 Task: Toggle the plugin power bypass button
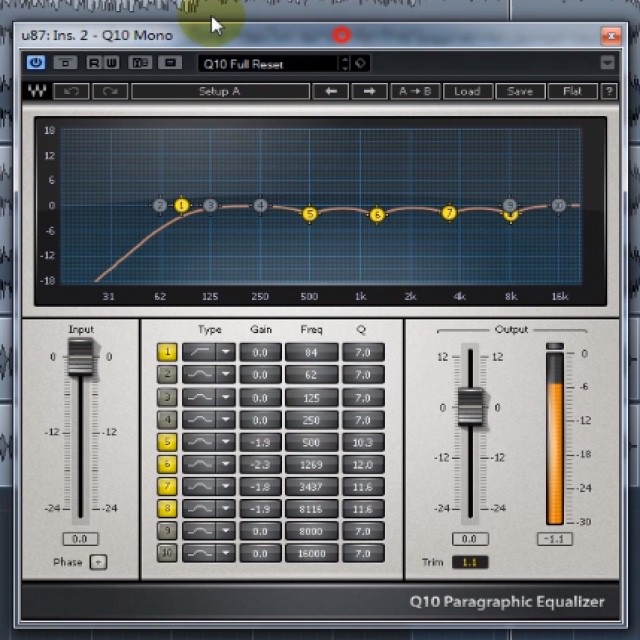[x=36, y=63]
